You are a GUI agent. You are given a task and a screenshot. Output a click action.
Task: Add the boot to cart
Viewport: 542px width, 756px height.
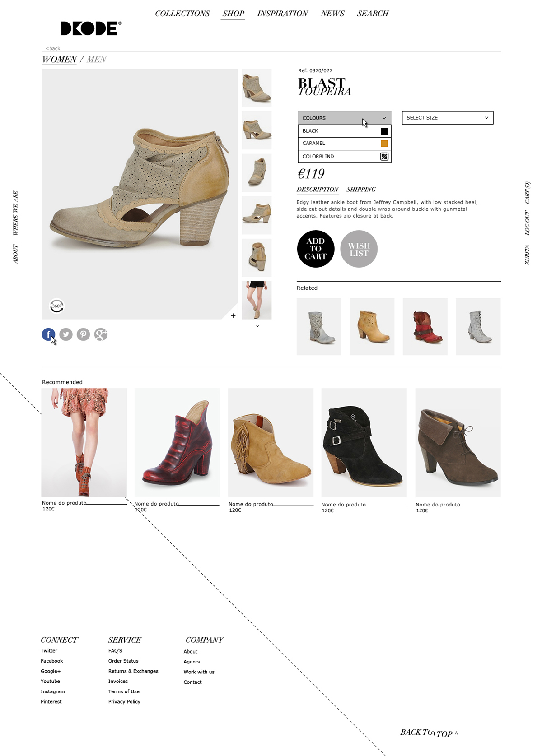[x=316, y=249]
